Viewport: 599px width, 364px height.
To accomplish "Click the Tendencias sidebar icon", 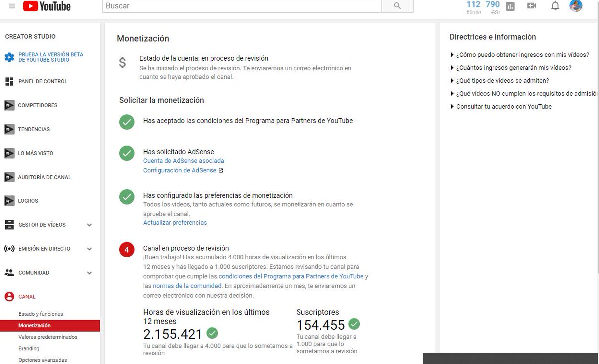I will [9, 129].
